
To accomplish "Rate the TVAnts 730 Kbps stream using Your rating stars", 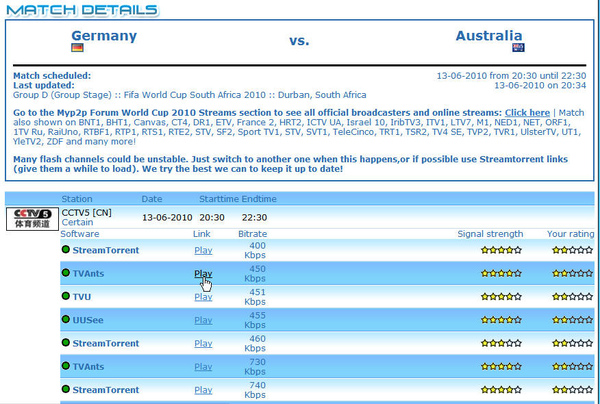I will (572, 367).
